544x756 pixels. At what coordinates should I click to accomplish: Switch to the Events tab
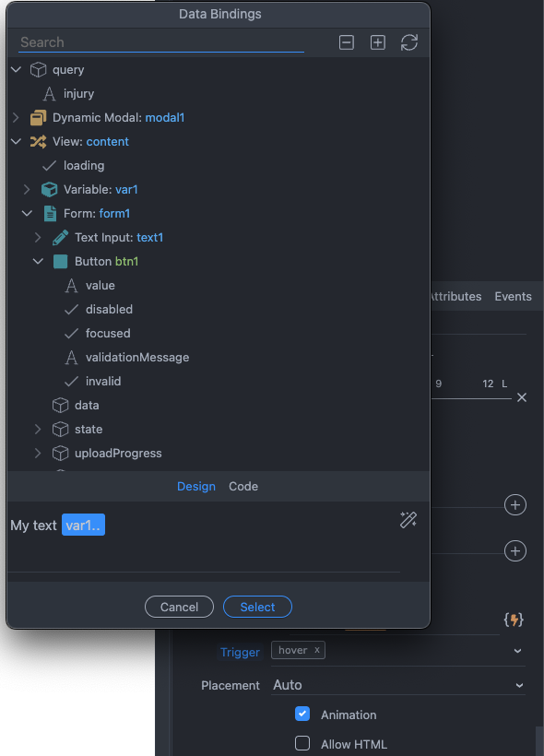(x=513, y=296)
